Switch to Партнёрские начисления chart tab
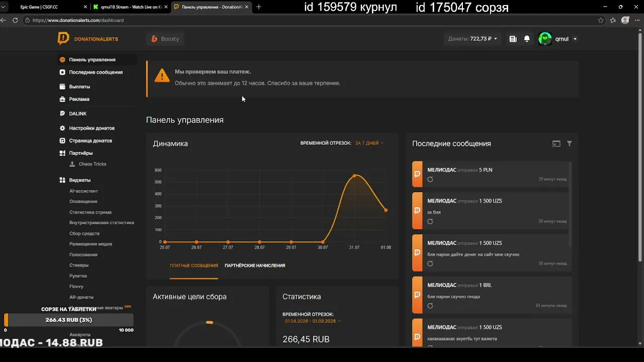Screen dimensions: 644x362 point(255,265)
